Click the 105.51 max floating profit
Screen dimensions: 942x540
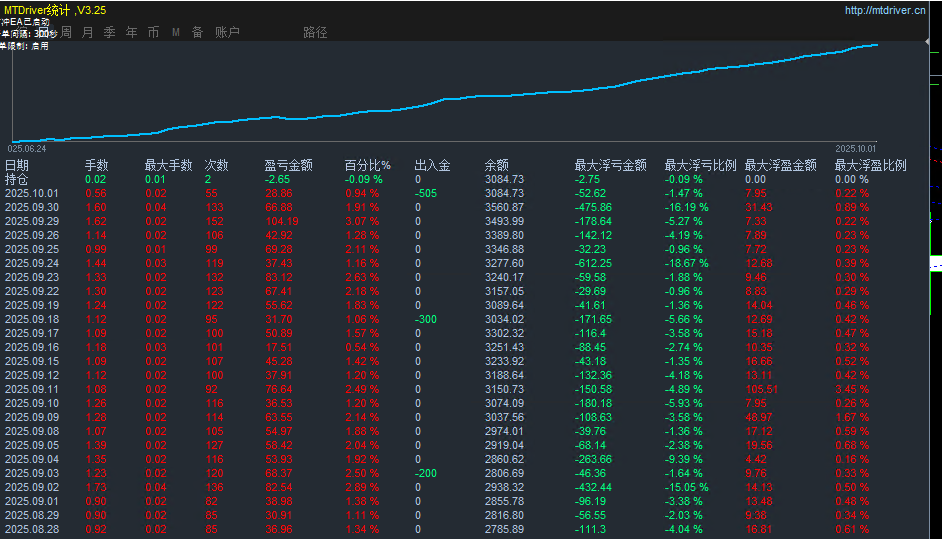[x=762, y=389]
